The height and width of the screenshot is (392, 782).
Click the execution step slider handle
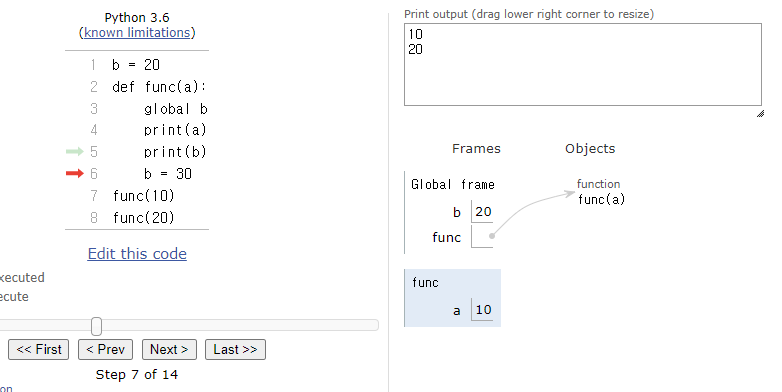click(x=97, y=326)
